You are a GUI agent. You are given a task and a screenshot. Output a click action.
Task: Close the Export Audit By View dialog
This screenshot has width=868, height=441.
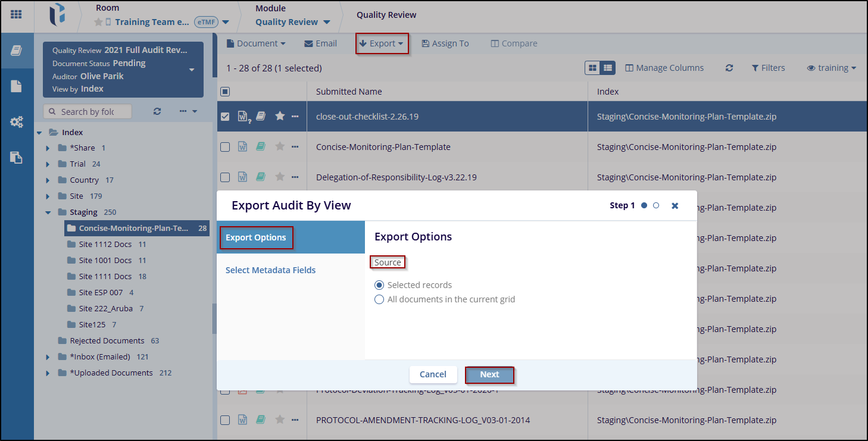(x=675, y=205)
